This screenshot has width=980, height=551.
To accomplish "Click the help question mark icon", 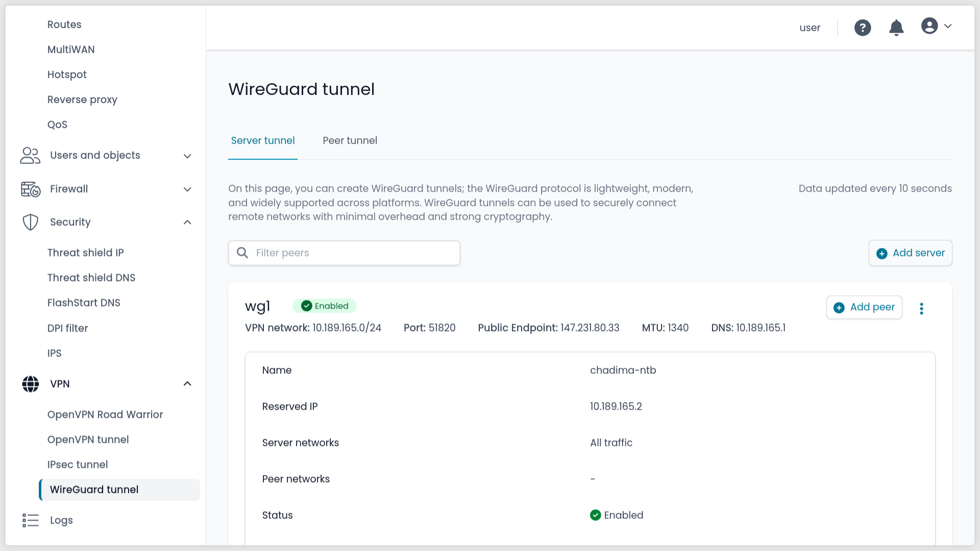I will point(863,28).
